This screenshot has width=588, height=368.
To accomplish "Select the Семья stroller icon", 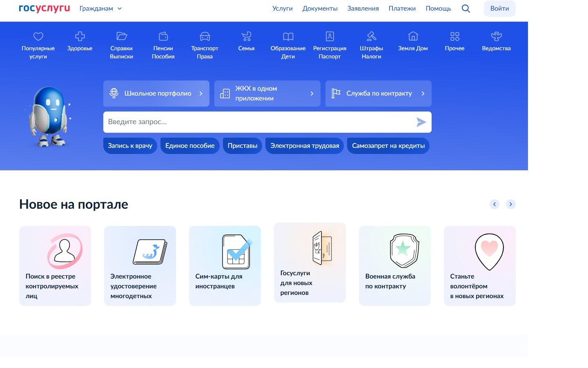I will coord(247,36).
